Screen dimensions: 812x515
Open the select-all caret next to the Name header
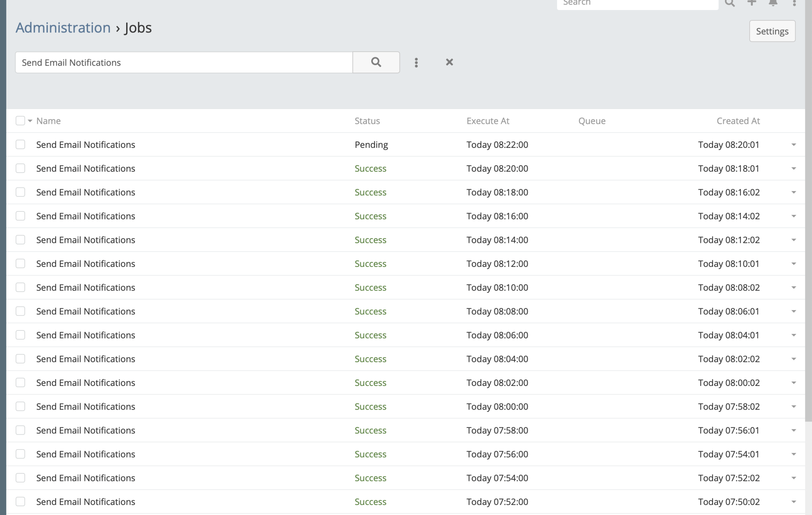(x=30, y=121)
